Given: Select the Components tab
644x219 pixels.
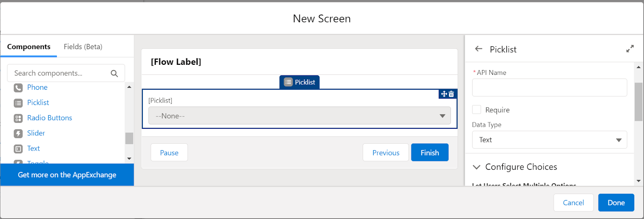Looking at the screenshot, I should (29, 47).
